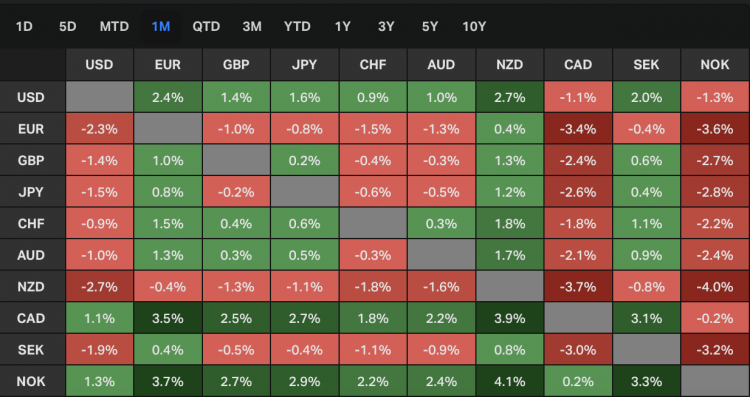Open the MTD period tab
Viewport: 750px width, 397px height.
tap(114, 26)
